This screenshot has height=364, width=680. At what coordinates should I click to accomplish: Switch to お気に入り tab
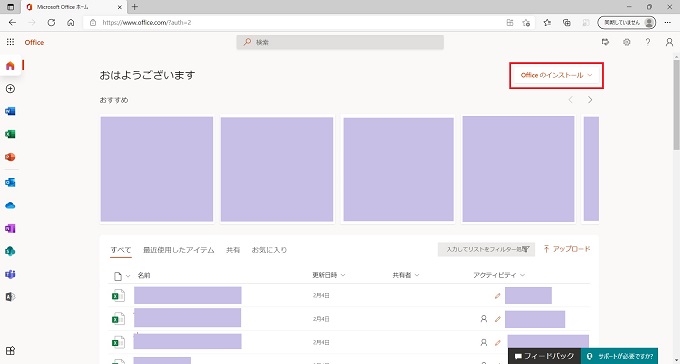pyautogui.click(x=269, y=250)
